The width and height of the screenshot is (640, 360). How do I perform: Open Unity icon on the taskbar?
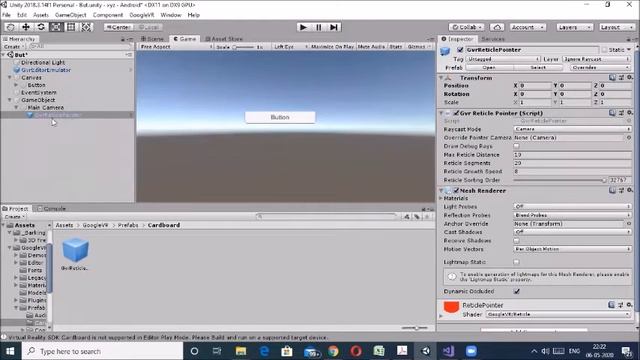(425, 351)
